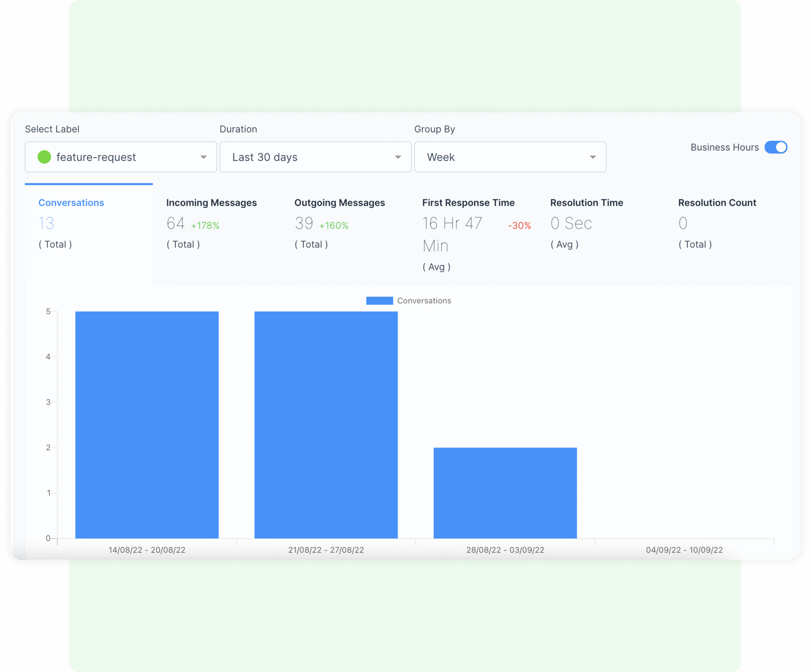Click the Business Hours label text
The image size is (811, 672).
[725, 147]
